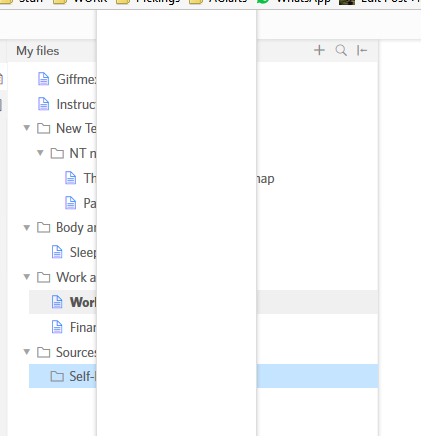Image resolution: width=421 pixels, height=436 pixels.
Task: Open the Sleep document file icon
Action: (57, 252)
